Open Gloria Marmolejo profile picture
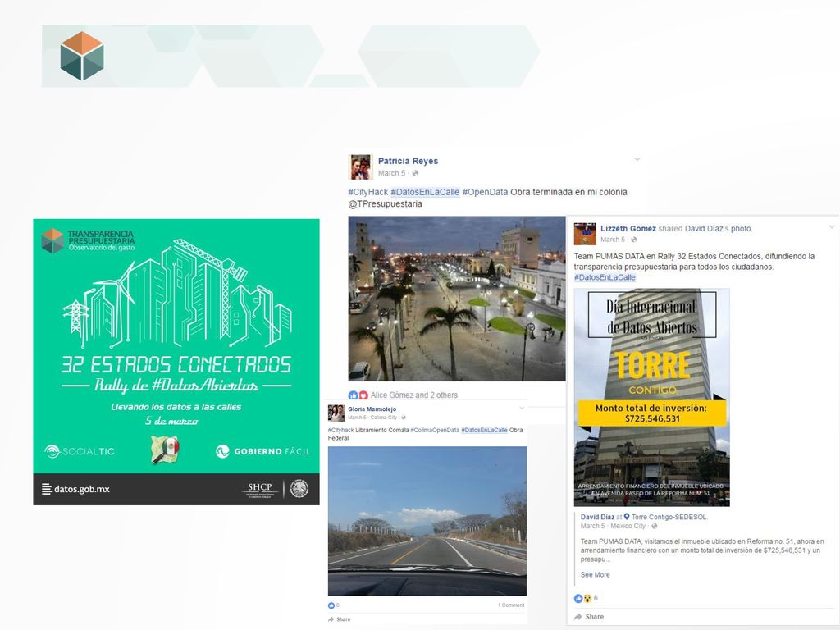 click(336, 413)
